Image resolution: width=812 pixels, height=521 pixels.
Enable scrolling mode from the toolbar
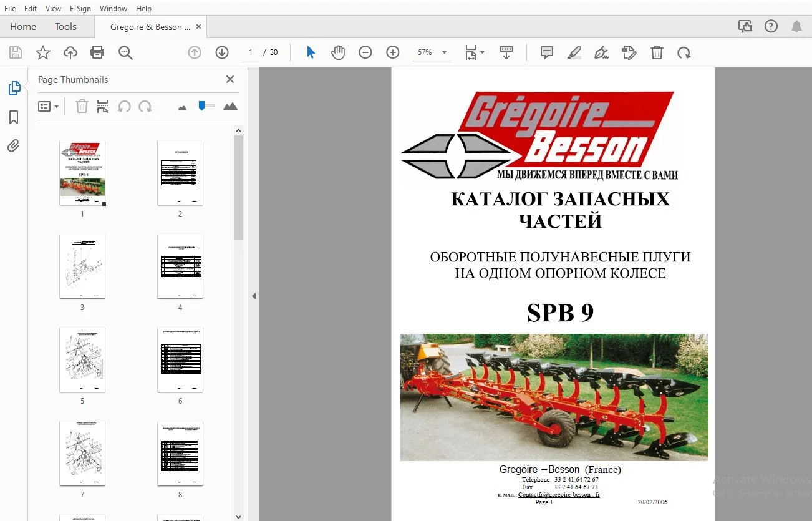point(506,52)
